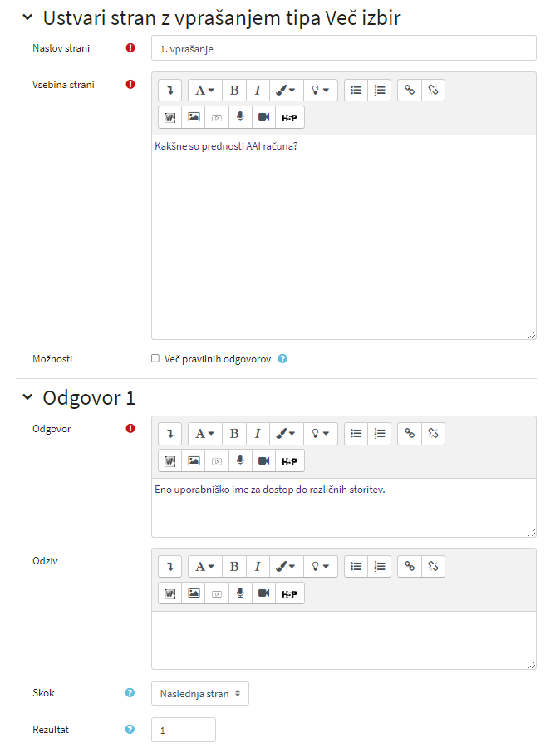Open the Skok dropdown Naslednja stran

199,693
